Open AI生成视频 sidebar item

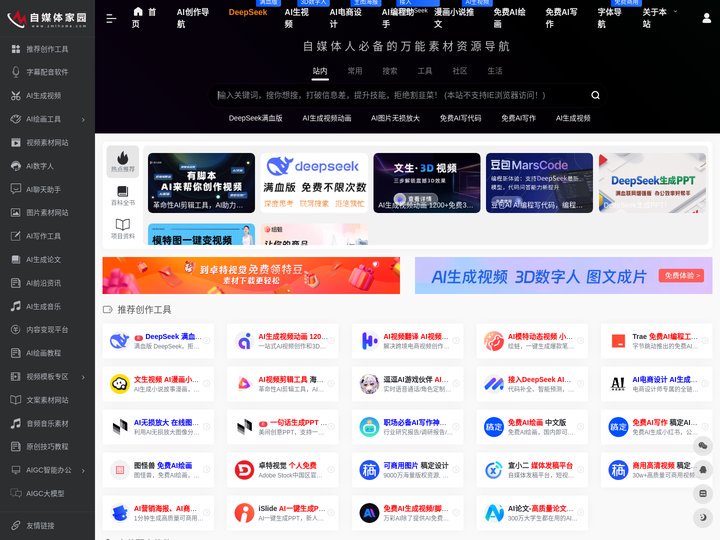(47, 96)
